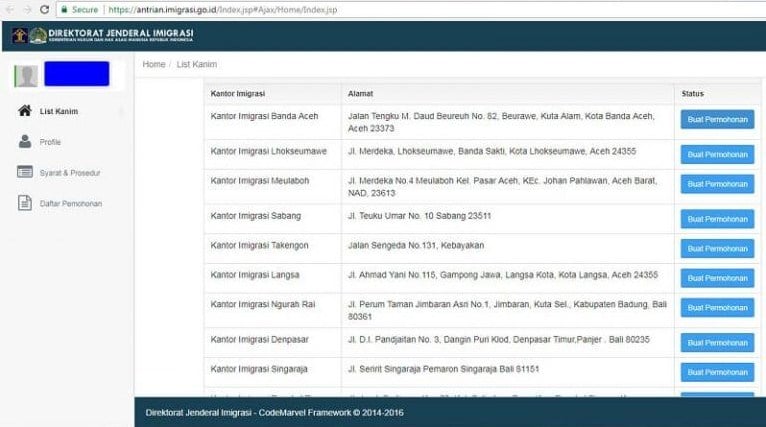The height and width of the screenshot is (427, 766).
Task: Click the Profile person icon
Action: (25, 141)
